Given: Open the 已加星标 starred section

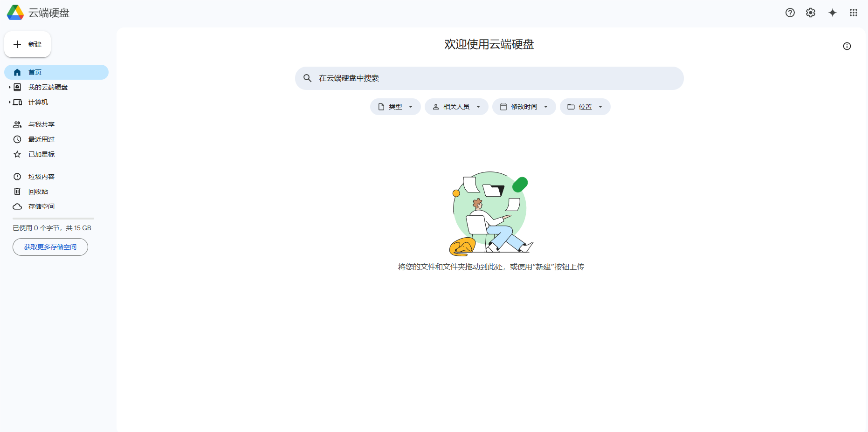Looking at the screenshot, I should (x=41, y=154).
